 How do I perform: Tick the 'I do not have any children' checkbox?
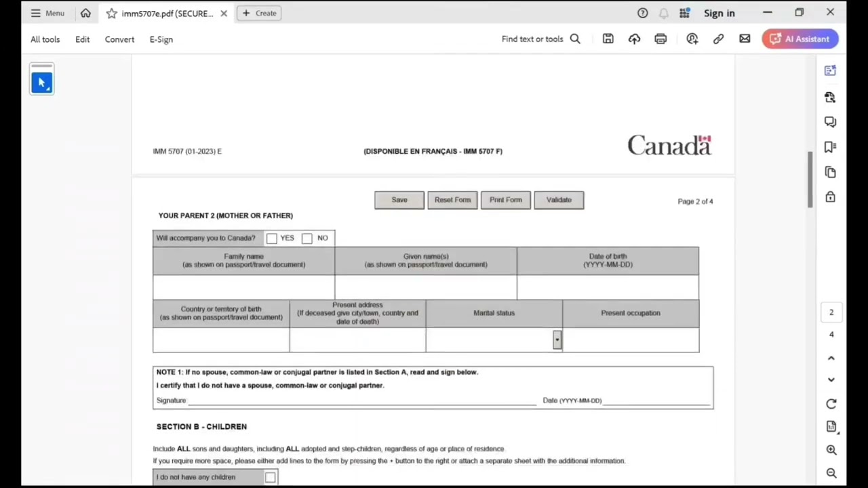pyautogui.click(x=270, y=476)
